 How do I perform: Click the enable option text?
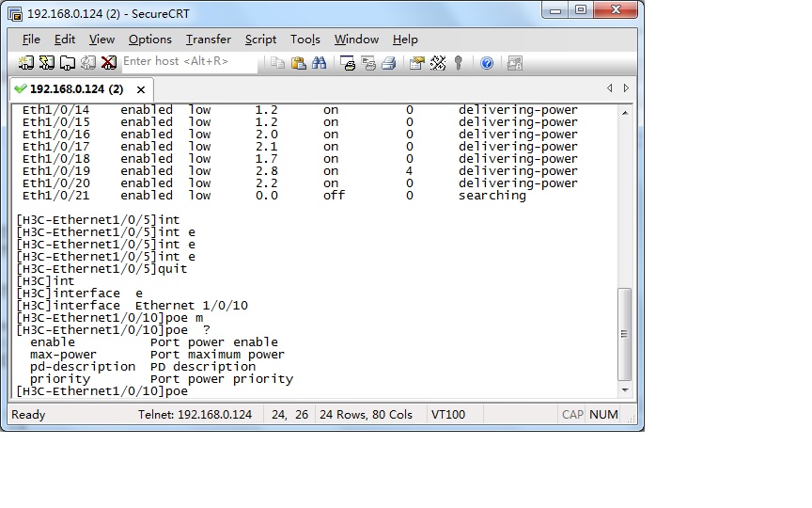(53, 342)
